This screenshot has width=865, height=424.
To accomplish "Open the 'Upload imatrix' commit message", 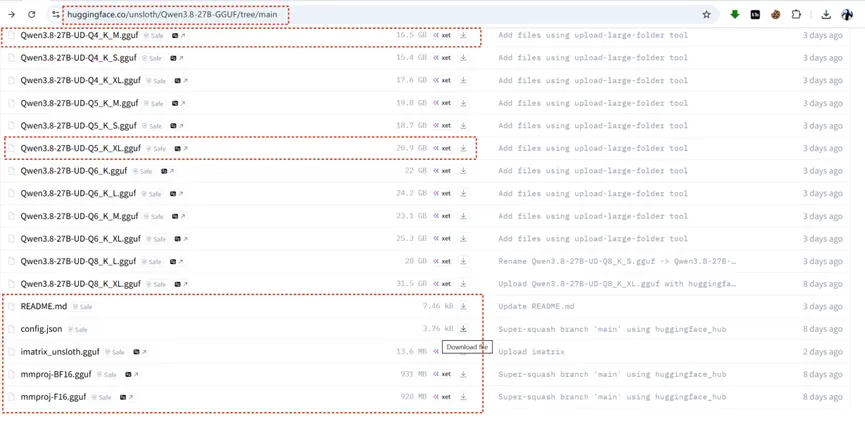I will (x=531, y=352).
